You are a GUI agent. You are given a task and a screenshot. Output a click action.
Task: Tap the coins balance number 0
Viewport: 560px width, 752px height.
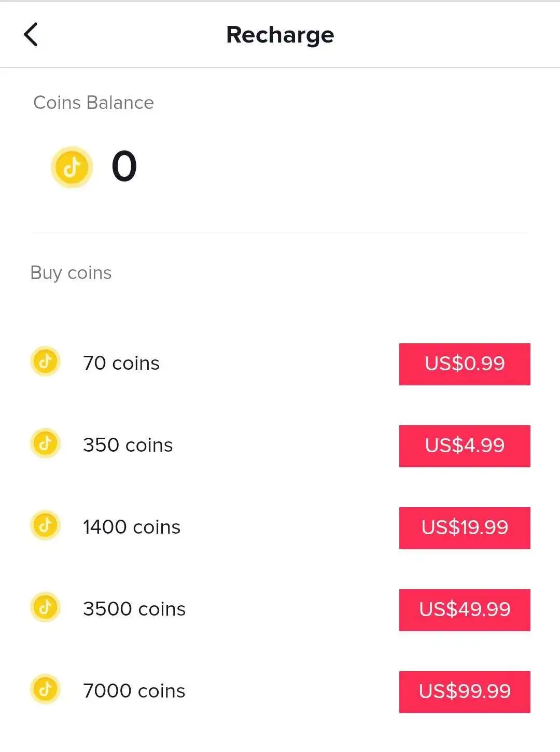tap(124, 166)
